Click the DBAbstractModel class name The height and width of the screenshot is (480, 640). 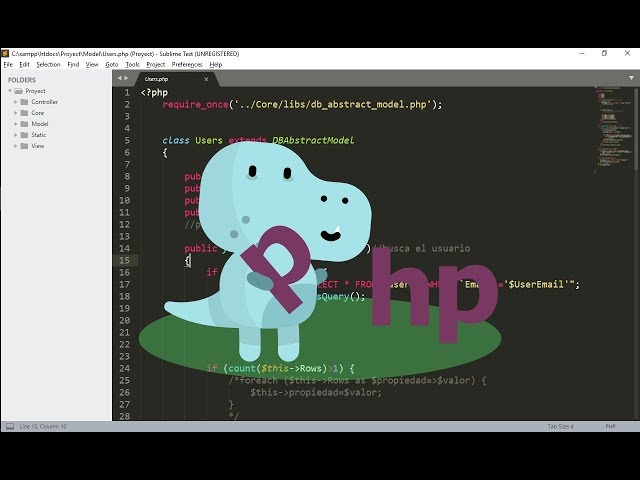(313, 140)
